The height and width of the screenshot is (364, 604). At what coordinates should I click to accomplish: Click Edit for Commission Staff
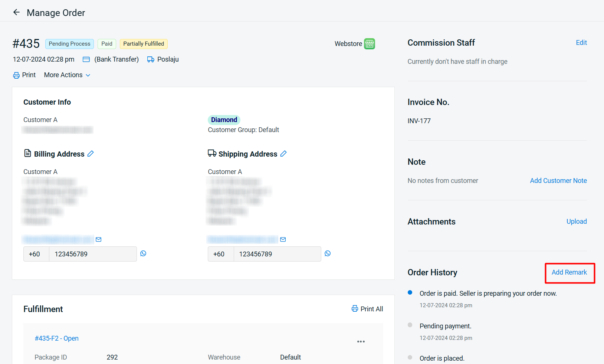point(581,43)
